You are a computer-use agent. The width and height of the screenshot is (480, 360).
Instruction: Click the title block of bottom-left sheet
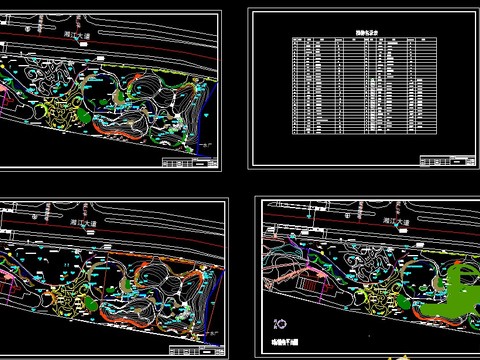197,351
